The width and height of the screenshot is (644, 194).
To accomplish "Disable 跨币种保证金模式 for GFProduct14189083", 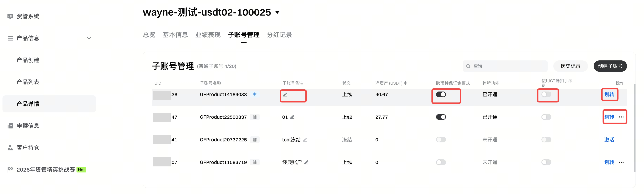I will point(441,95).
